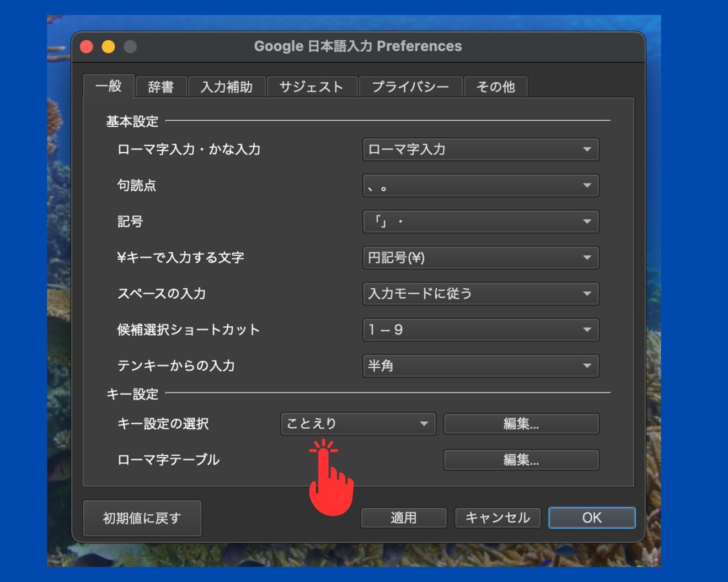Image resolution: width=728 pixels, height=582 pixels.
Task: Expand the 句読点 dropdown
Action: 480,186
